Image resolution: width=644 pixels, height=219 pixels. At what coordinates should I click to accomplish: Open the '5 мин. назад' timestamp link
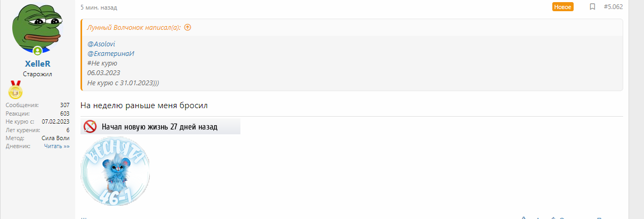coord(99,7)
